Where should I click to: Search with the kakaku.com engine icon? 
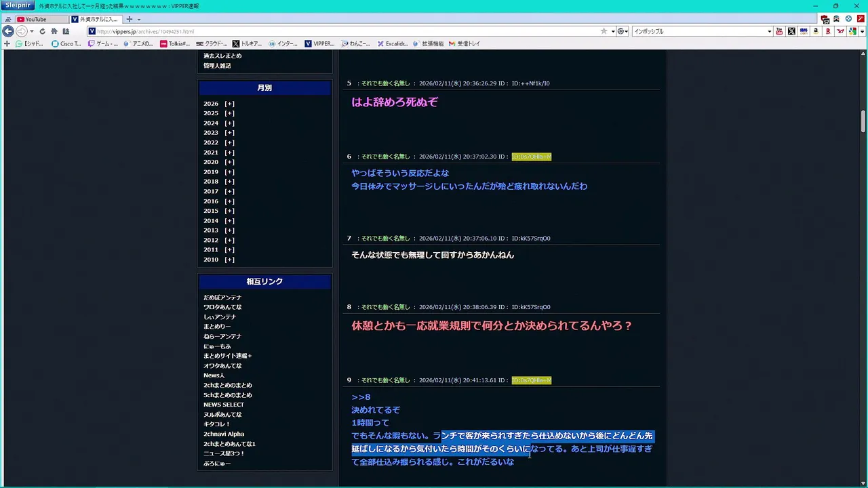pyautogui.click(x=804, y=31)
